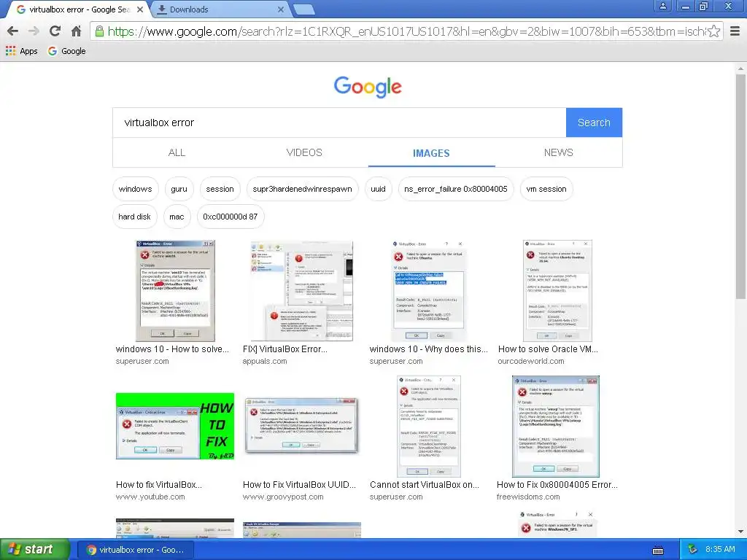Open the 'How to Fix VirtualBox UUID' thumbnail

[301, 426]
